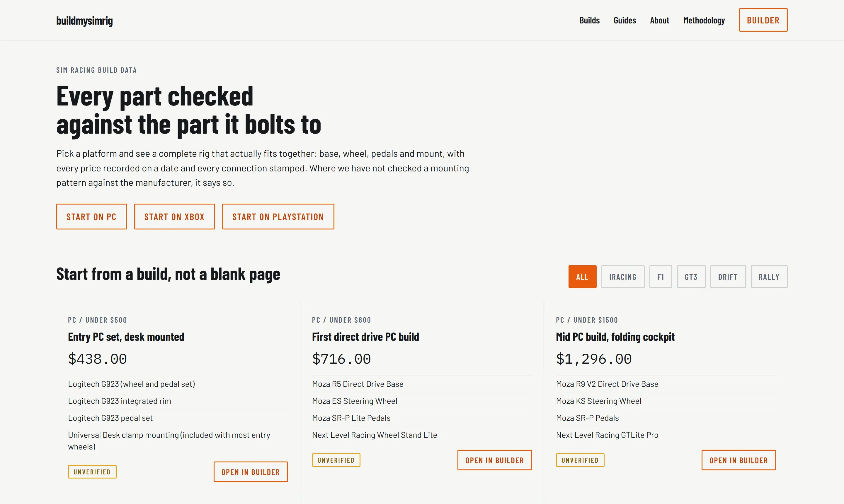Click 'Start from a build' section heading
This screenshot has height=504, width=844.
click(x=168, y=274)
